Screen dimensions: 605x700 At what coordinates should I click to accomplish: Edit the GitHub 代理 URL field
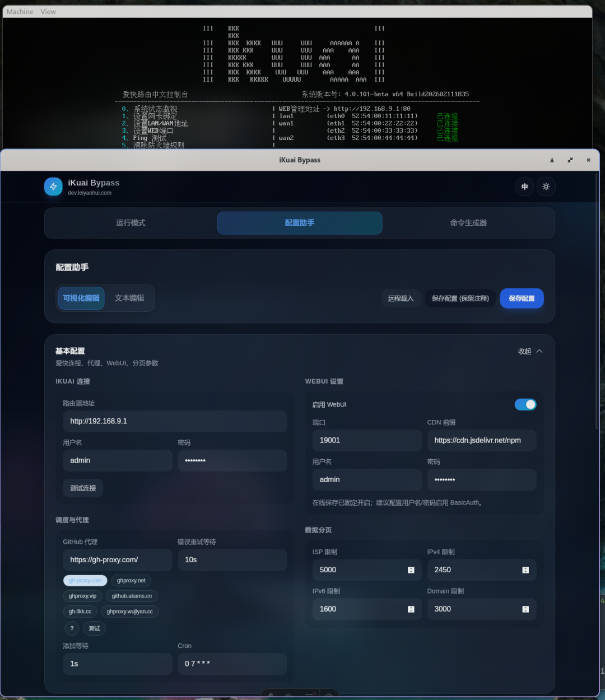click(118, 559)
